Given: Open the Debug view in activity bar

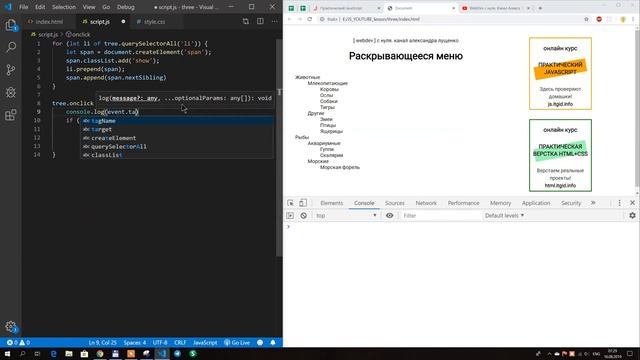Looking at the screenshot, I should (11, 92).
